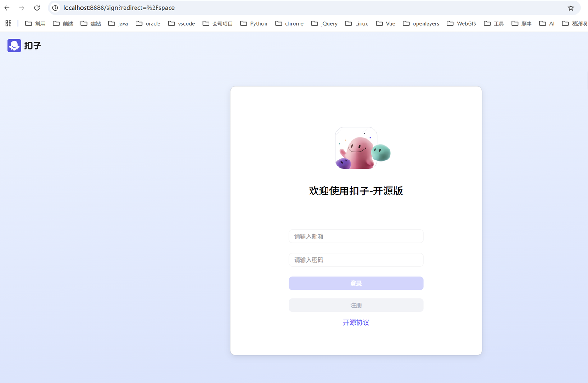The height and width of the screenshot is (383, 588).
Task: Open the bookmark apps grid icon
Action: (x=8, y=23)
